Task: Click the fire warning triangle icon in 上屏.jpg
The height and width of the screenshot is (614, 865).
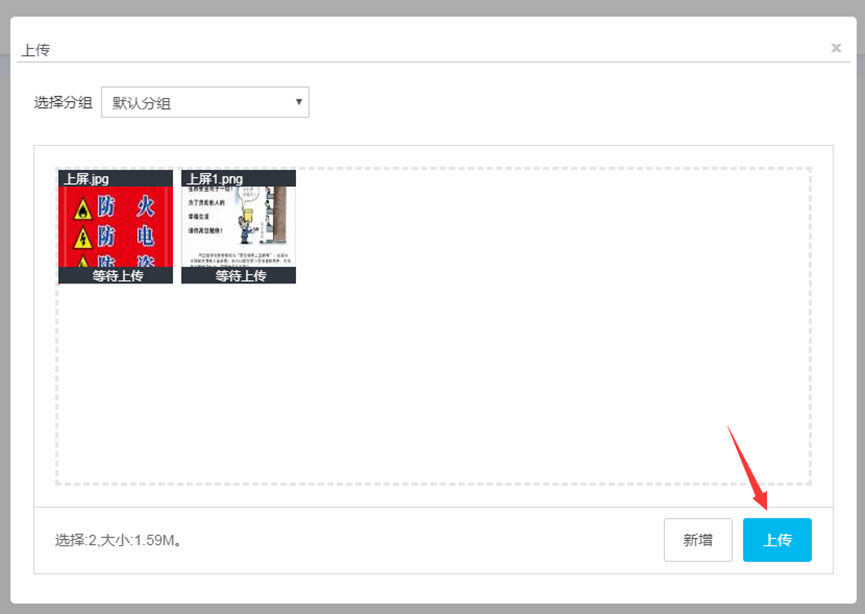Action: click(x=83, y=210)
